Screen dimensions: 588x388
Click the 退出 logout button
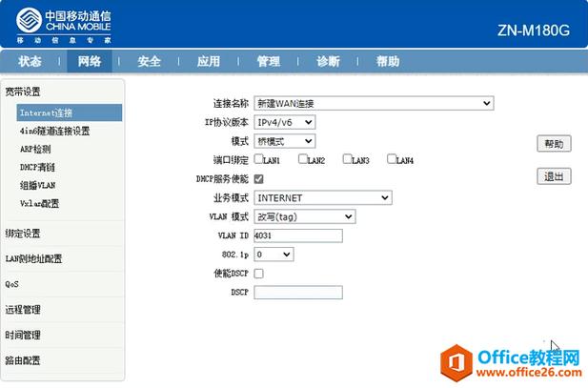click(x=554, y=176)
